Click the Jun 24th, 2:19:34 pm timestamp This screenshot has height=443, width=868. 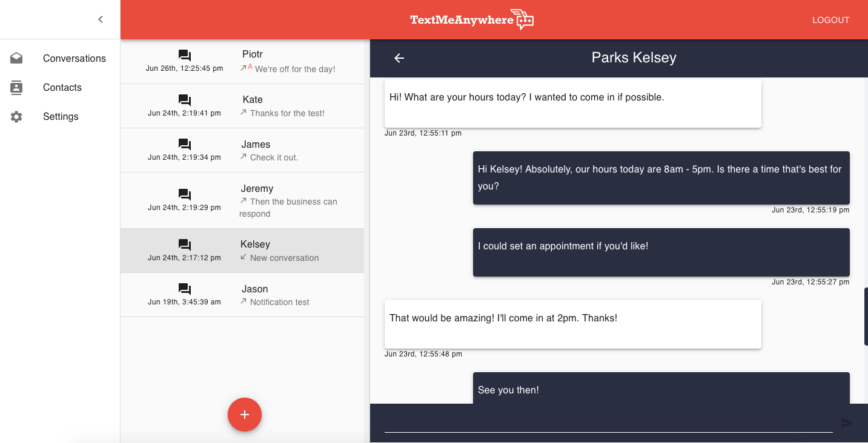pos(184,157)
